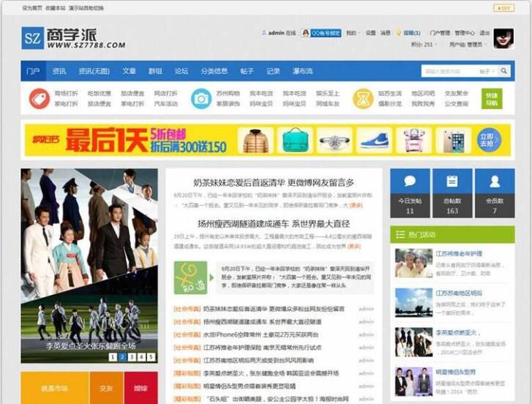Select the 瀑布流 navigation tab
532x404 pixels.
[x=302, y=71]
